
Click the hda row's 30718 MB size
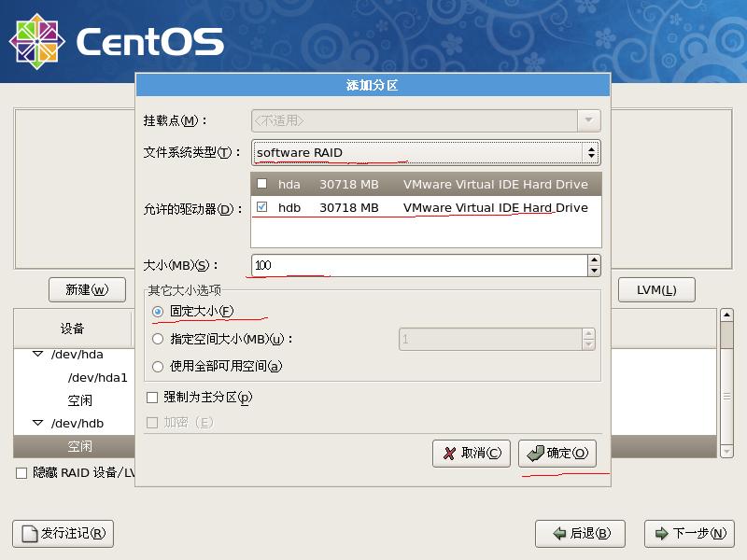pyautogui.click(x=349, y=184)
